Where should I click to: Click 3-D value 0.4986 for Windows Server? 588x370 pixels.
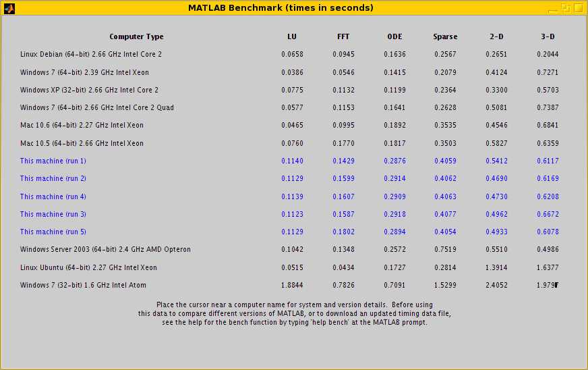tap(548, 249)
